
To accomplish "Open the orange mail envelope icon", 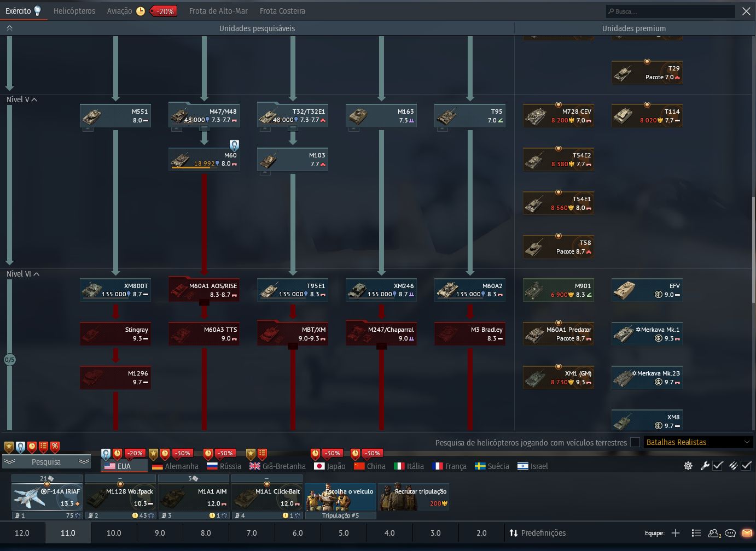I will tap(747, 533).
